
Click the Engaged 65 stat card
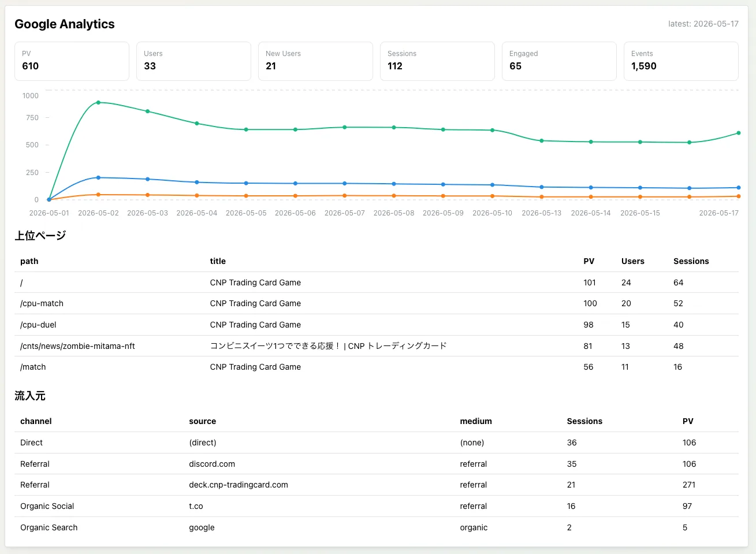(x=559, y=61)
